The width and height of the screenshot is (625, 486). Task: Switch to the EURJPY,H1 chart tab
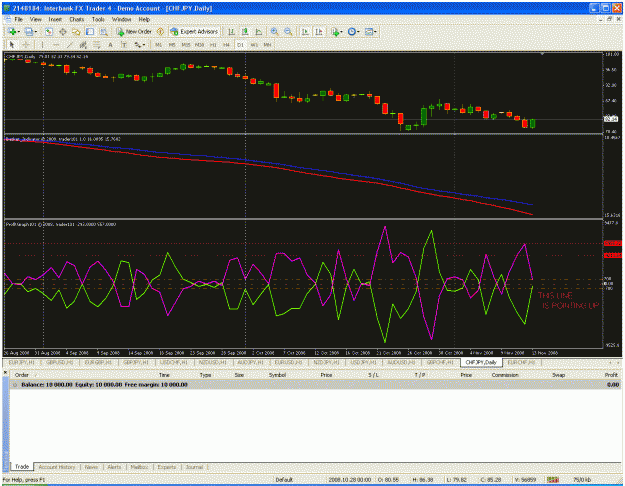click(22, 362)
